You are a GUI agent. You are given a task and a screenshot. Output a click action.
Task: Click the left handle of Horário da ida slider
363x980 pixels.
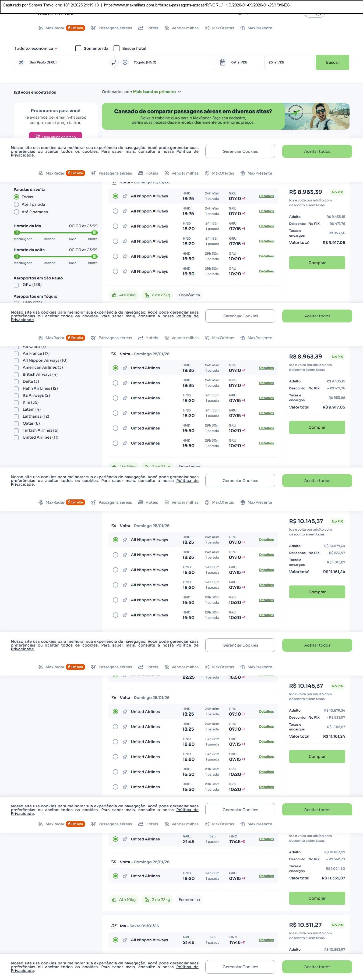16,232
